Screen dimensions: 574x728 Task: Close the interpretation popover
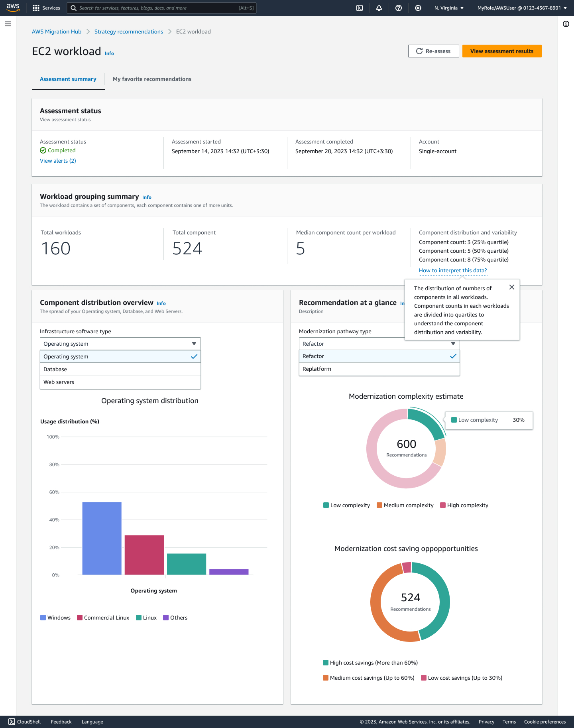(x=512, y=287)
